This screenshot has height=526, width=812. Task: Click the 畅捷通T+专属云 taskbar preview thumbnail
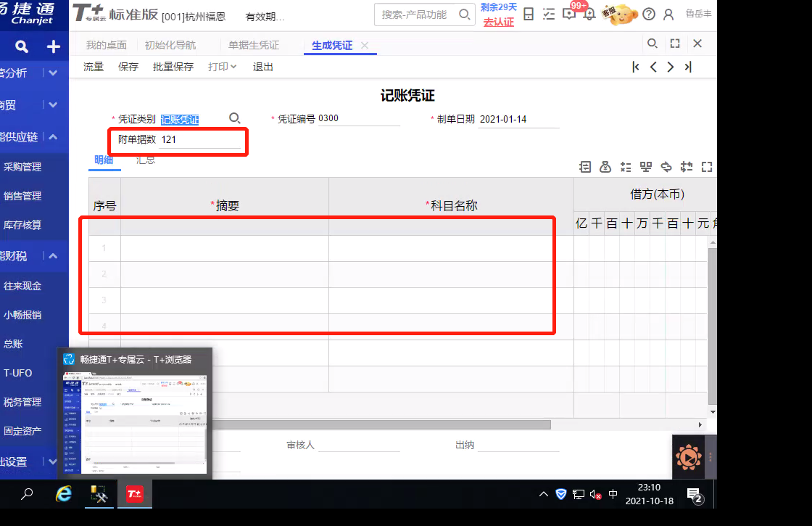pyautogui.click(x=135, y=422)
